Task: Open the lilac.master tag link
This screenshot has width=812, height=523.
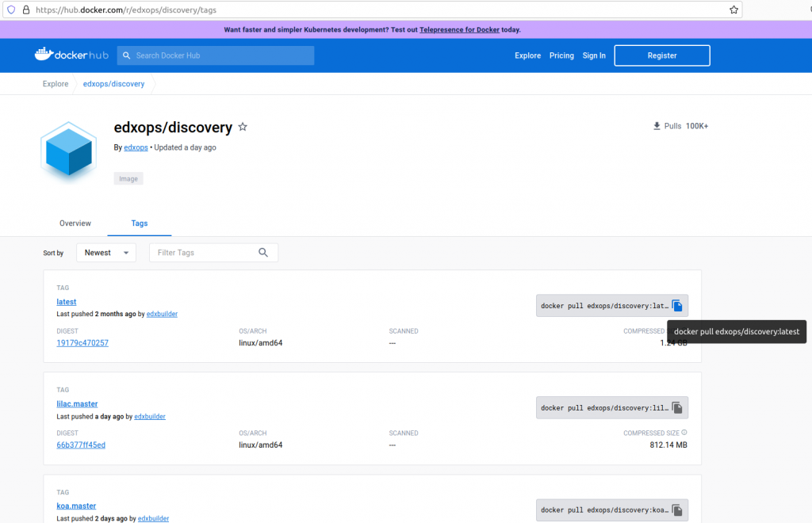Action: click(77, 403)
